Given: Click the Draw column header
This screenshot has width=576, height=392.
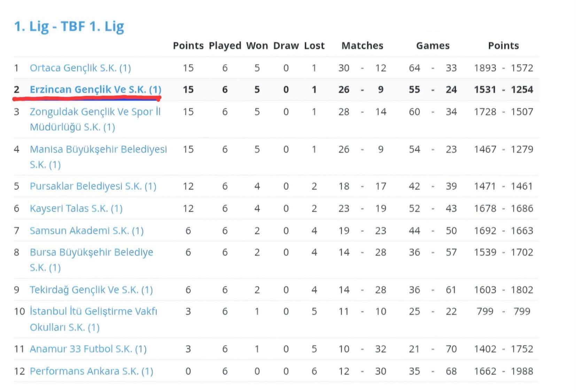Looking at the screenshot, I should [286, 46].
